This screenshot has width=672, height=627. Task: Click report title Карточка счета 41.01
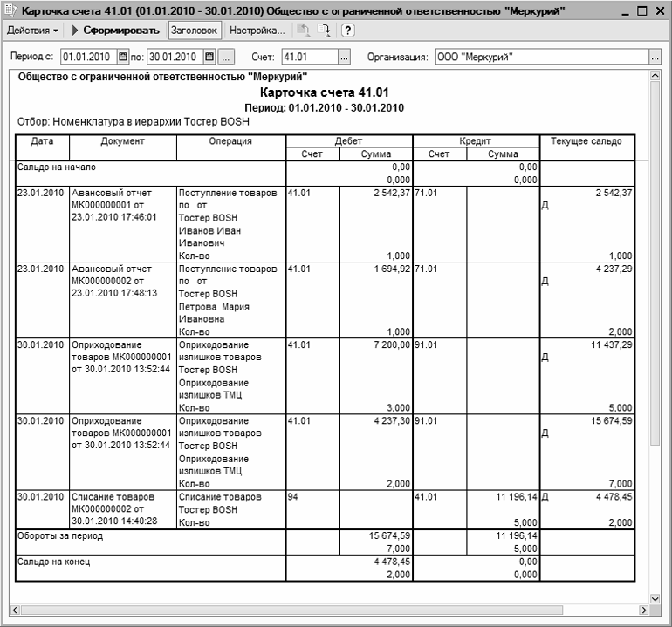(325, 92)
